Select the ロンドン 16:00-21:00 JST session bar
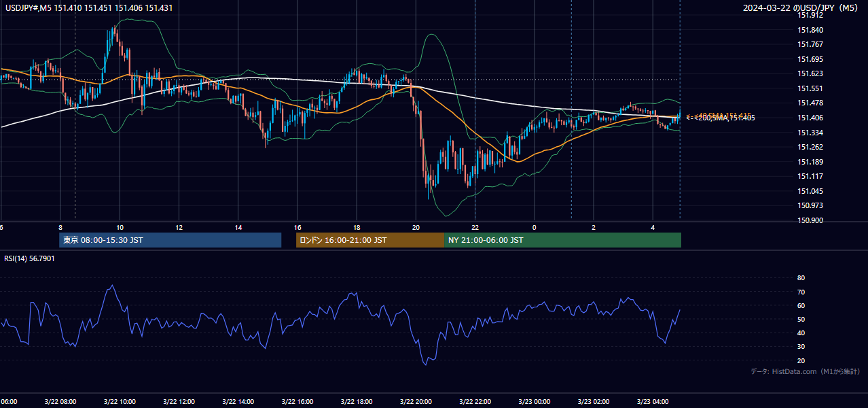This screenshot has height=408, width=868. (370, 240)
